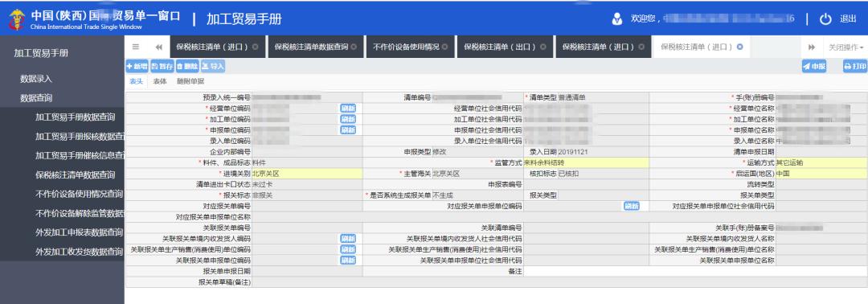Click the 报关单草稿(备注) input field
Image resolution: width=868 pixels, height=304 pixels.
pyautogui.click(x=559, y=282)
